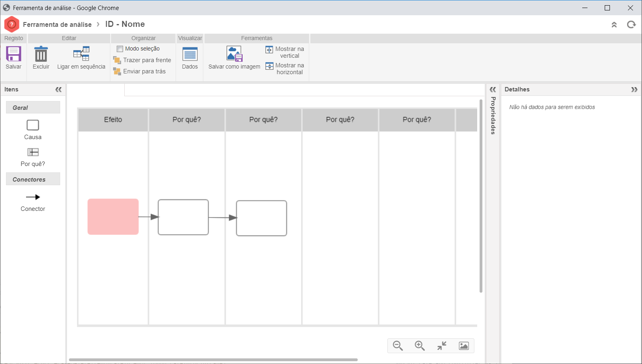
Task: Click the Visualizar ribbon group label
Action: tap(190, 38)
